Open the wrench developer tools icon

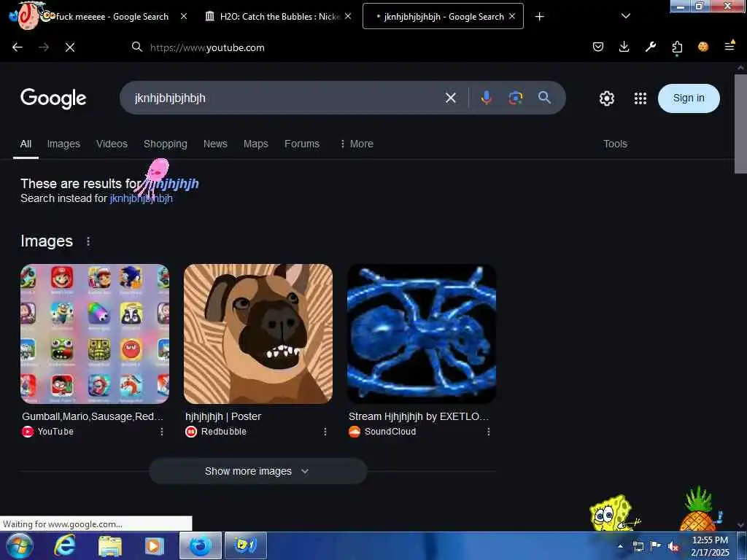click(650, 47)
